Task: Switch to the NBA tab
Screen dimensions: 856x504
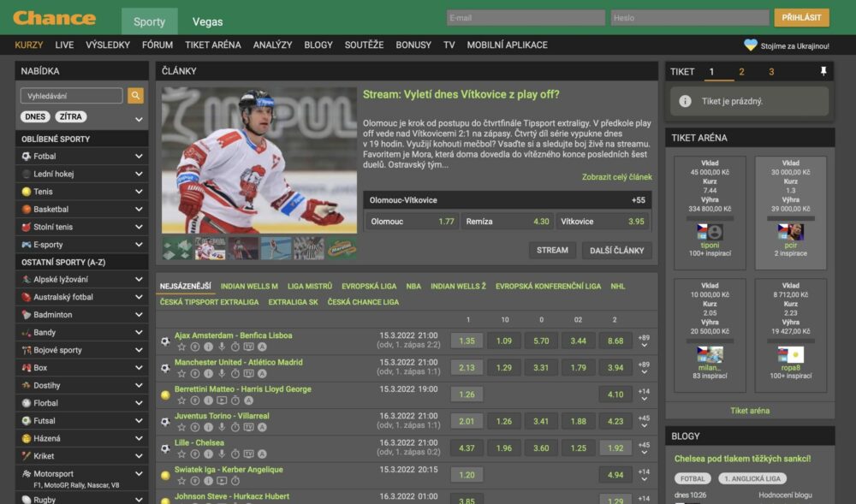Action: 413,286
